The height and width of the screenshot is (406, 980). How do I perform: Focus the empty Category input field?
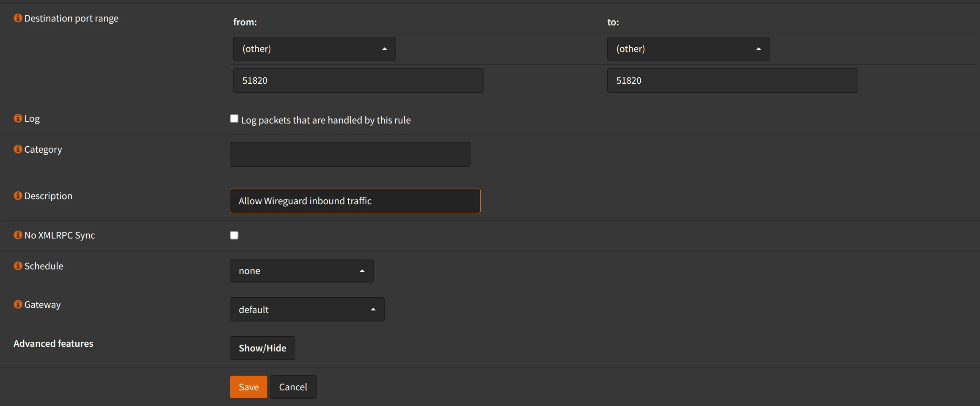coord(350,154)
